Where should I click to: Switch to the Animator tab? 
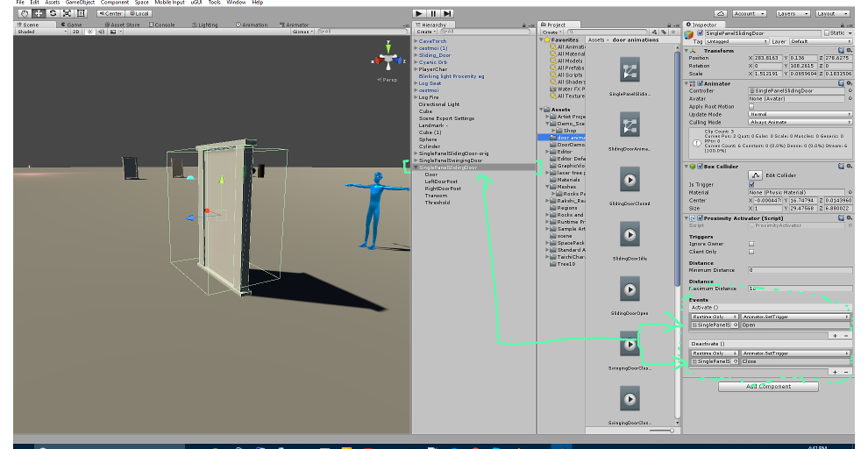[294, 25]
